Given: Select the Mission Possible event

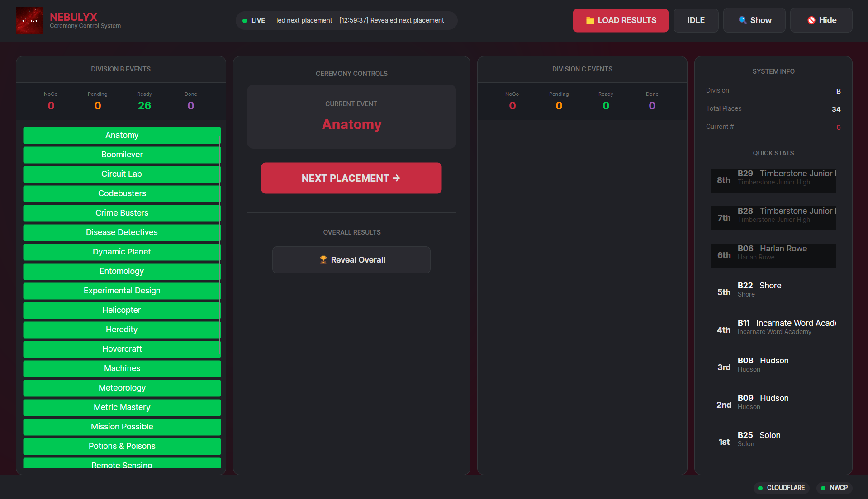Looking at the screenshot, I should pos(122,427).
